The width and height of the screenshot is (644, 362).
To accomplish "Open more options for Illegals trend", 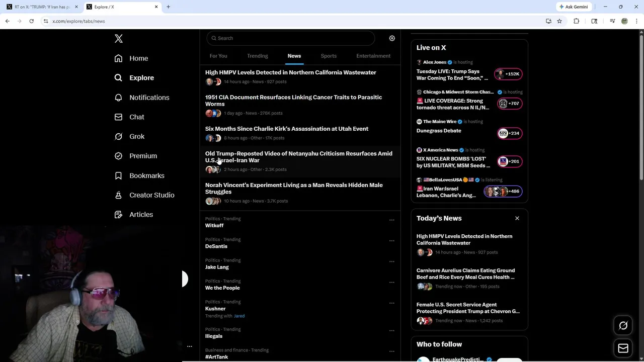I will point(391,330).
